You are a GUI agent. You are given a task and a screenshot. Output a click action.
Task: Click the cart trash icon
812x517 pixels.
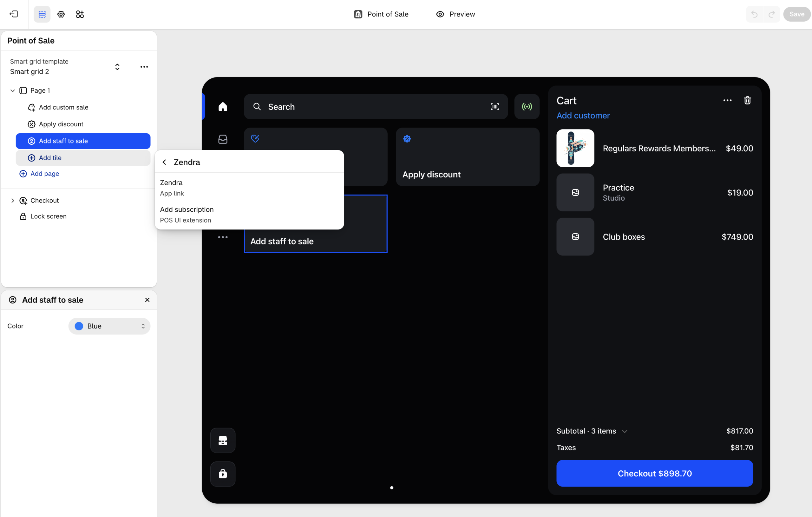(747, 100)
